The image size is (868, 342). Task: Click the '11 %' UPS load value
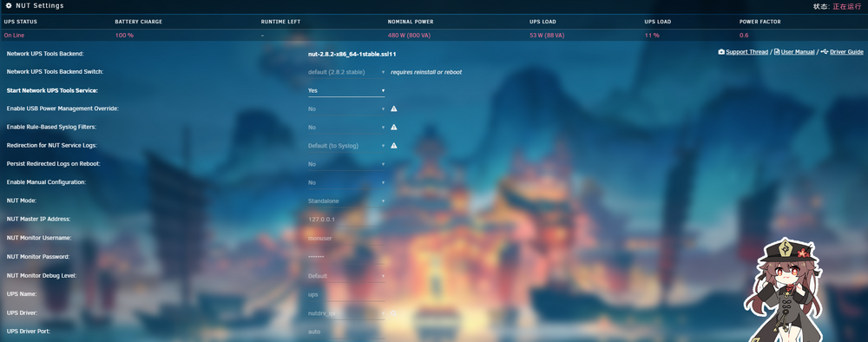pos(652,36)
